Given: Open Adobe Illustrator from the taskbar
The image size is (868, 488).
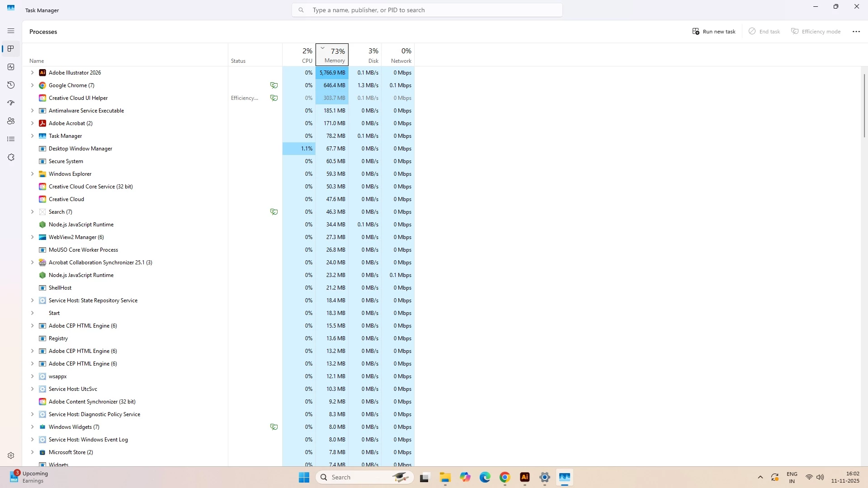Looking at the screenshot, I should click(524, 477).
